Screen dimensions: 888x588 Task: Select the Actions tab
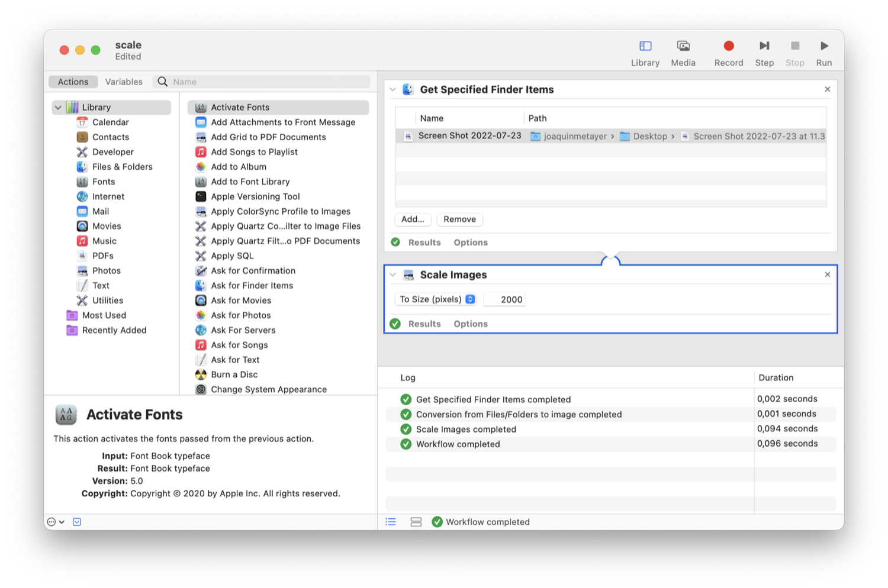(73, 82)
